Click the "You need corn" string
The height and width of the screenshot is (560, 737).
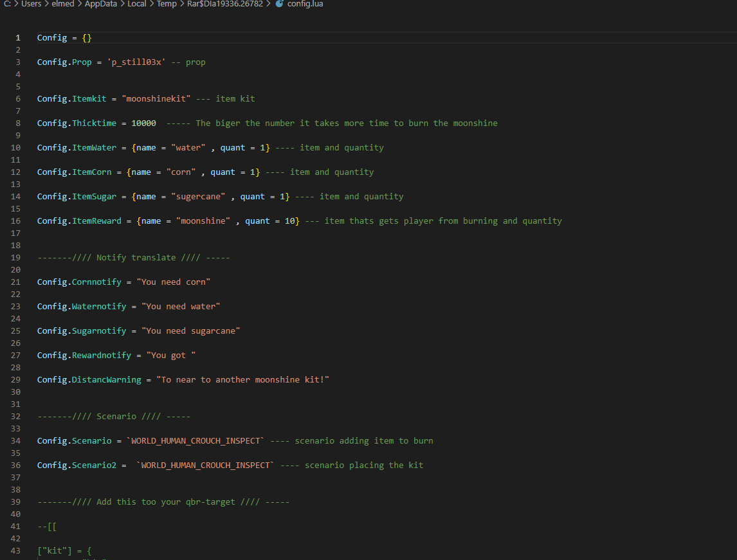pyautogui.click(x=174, y=282)
